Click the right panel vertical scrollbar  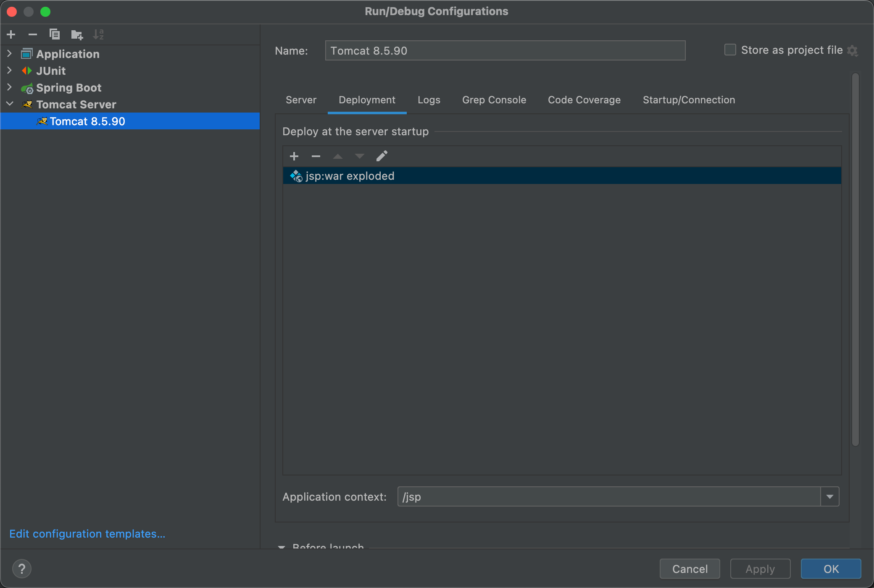click(x=856, y=260)
